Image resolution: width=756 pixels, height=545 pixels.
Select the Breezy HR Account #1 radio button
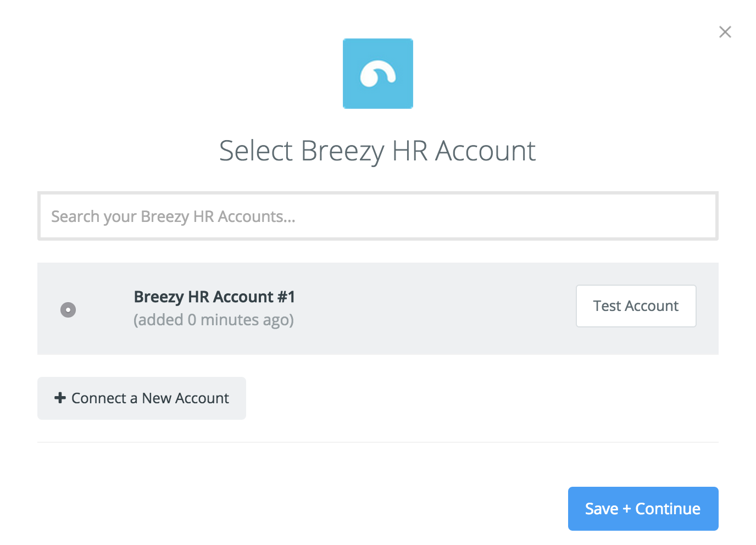pyautogui.click(x=68, y=310)
